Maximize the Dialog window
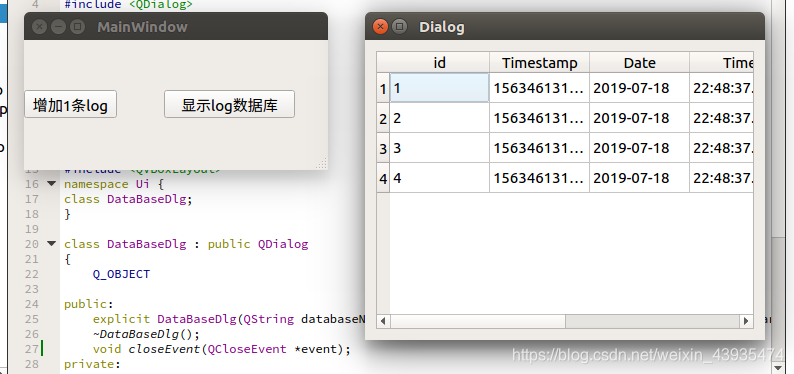 pos(400,26)
